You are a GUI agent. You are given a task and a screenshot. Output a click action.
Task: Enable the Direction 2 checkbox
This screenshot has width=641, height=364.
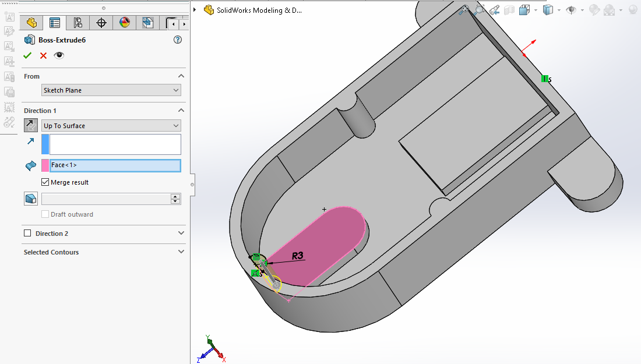(x=27, y=234)
